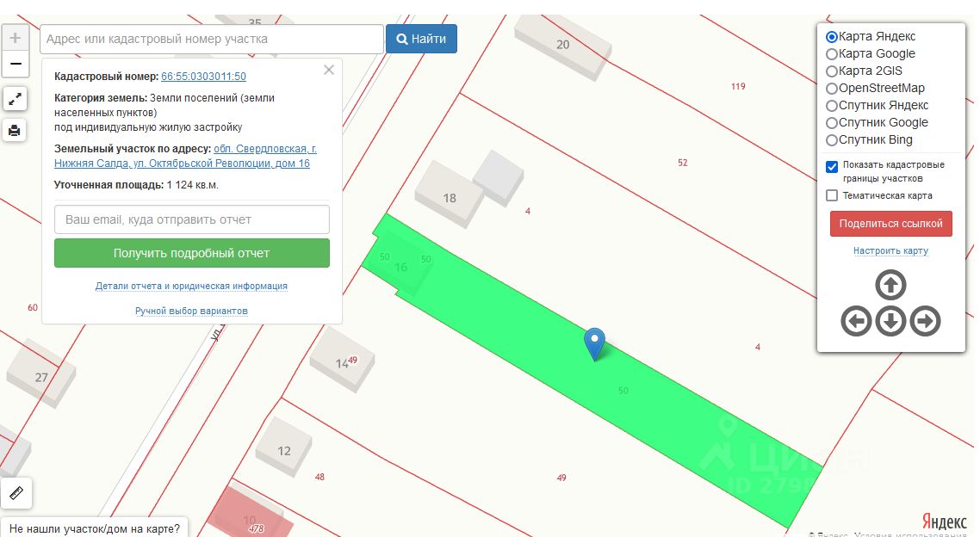This screenshot has height=537, width=980.
Task: Zoom in with the plus button
Action: click(16, 38)
